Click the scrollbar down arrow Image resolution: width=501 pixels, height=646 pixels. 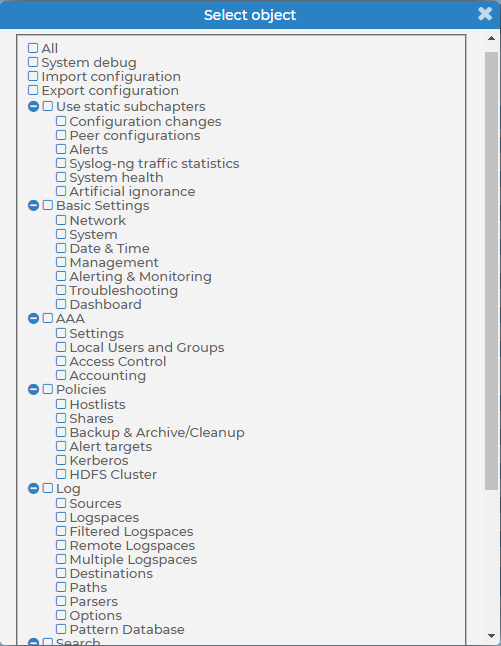(491, 636)
